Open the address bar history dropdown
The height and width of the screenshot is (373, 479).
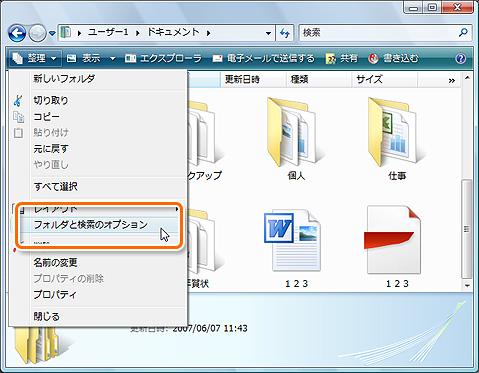[x=268, y=33]
